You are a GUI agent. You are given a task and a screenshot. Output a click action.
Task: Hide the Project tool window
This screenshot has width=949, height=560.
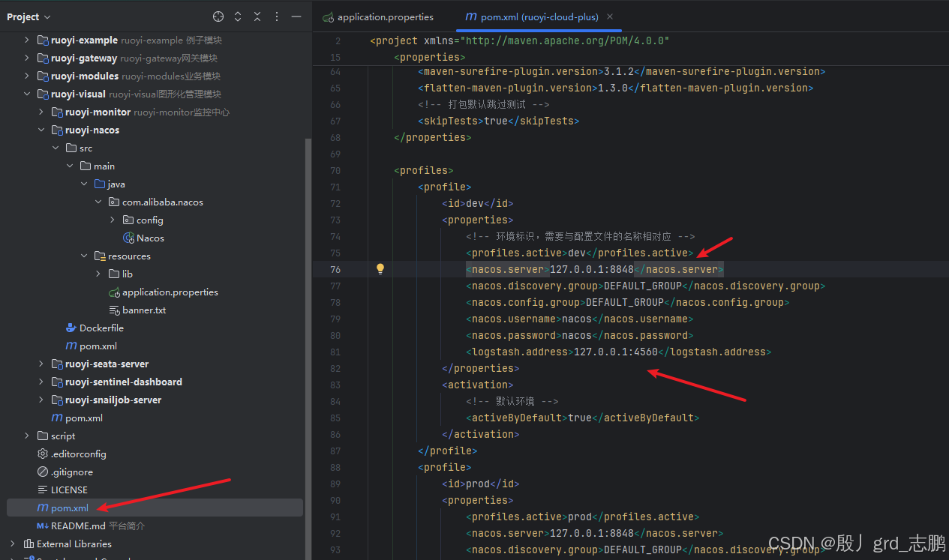click(296, 16)
